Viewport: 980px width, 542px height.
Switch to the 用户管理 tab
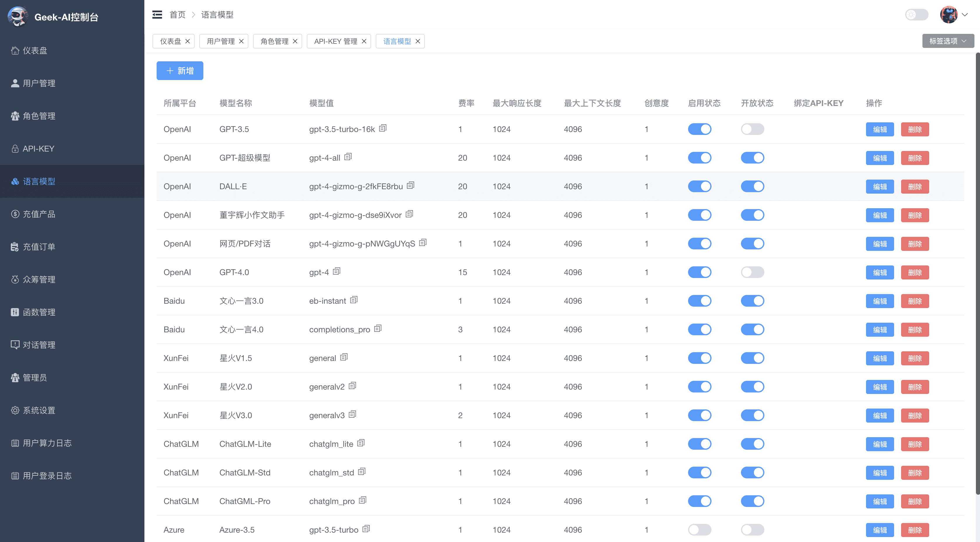pos(220,41)
